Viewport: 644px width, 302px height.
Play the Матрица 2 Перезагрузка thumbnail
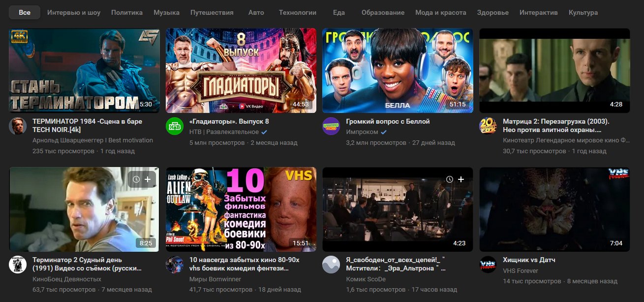(x=554, y=70)
